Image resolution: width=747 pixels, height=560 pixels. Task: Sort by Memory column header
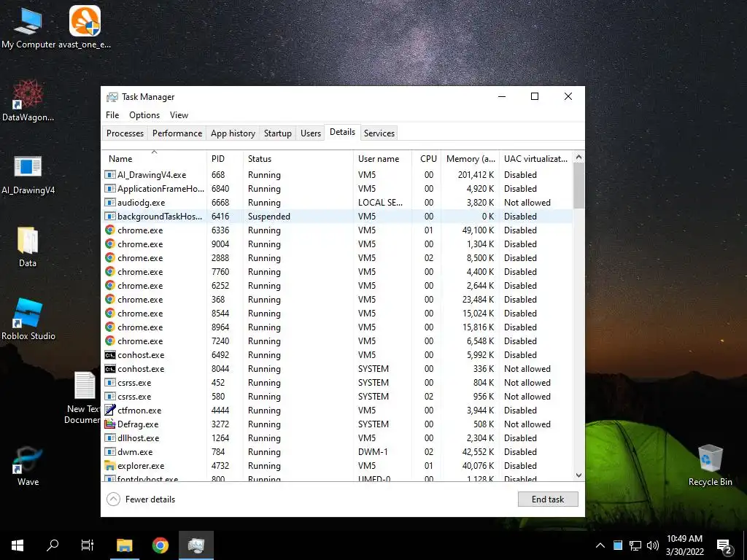[471, 158]
